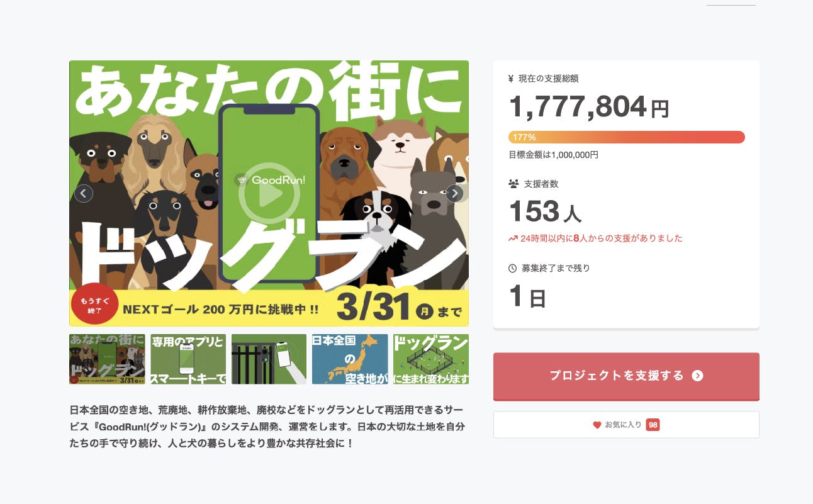This screenshot has width=813, height=504.
Task: Advance carousel with right arrow
Action: (454, 193)
